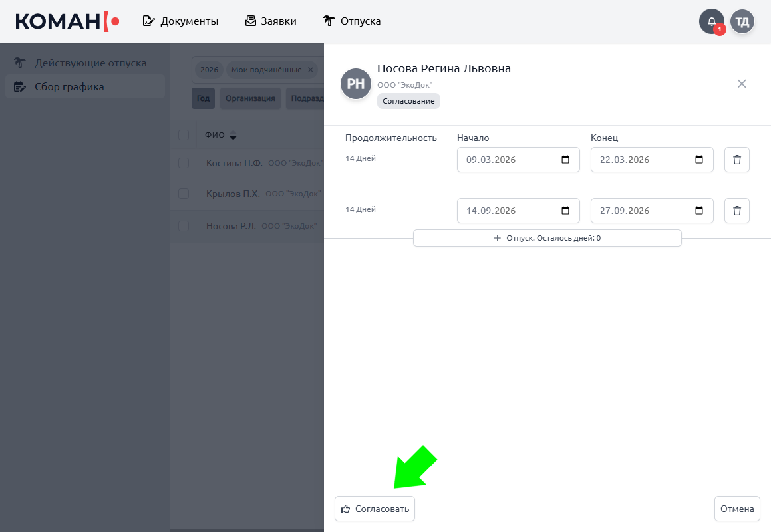Select the Подразделение filter button
Image resolution: width=771 pixels, height=532 pixels.
coord(305,98)
